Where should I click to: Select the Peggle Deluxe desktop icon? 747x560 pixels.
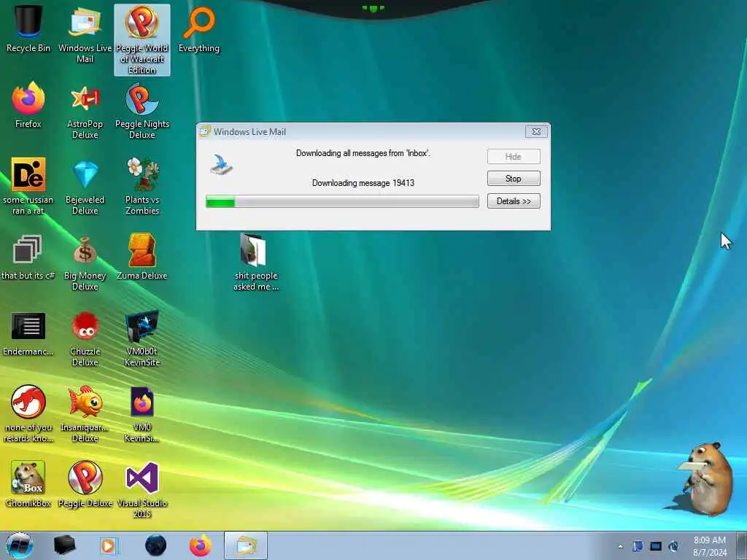coord(85,485)
